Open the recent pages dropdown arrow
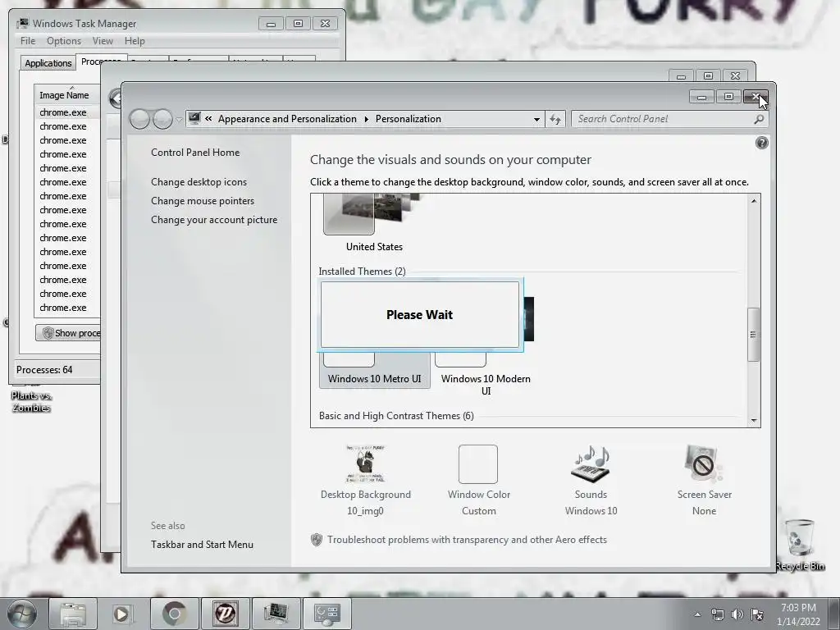Viewport: 840px width, 630px height. pyautogui.click(x=178, y=120)
